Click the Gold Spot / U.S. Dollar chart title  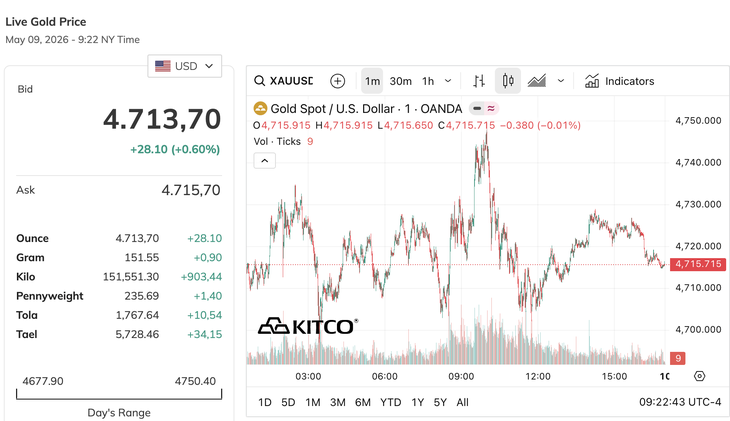pyautogui.click(x=366, y=109)
